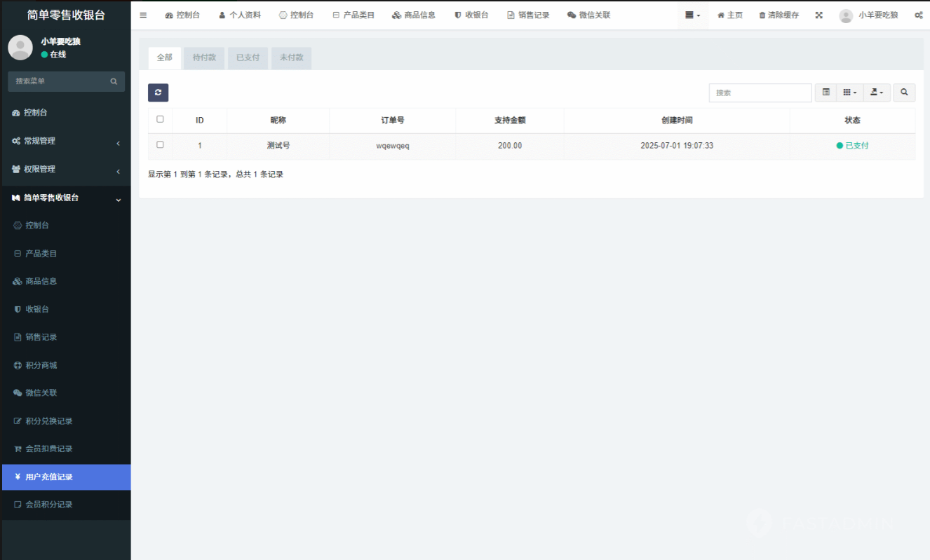The width and height of the screenshot is (930, 560).
Task: Open the settings gears icon at top right
Action: coord(918,15)
